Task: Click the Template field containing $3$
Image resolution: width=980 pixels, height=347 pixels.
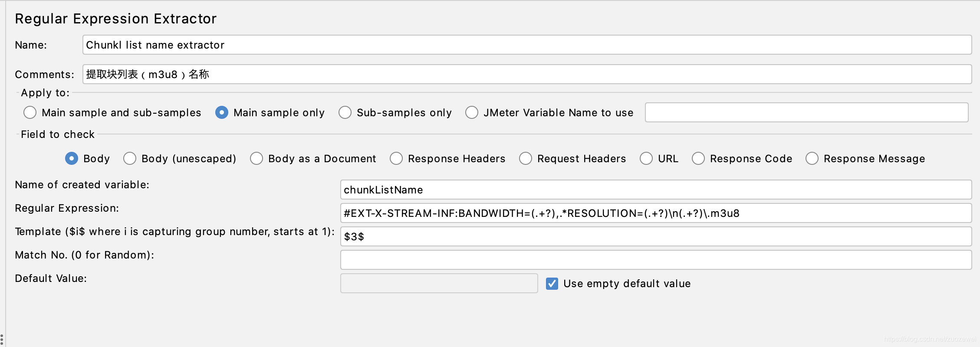Action: (656, 236)
